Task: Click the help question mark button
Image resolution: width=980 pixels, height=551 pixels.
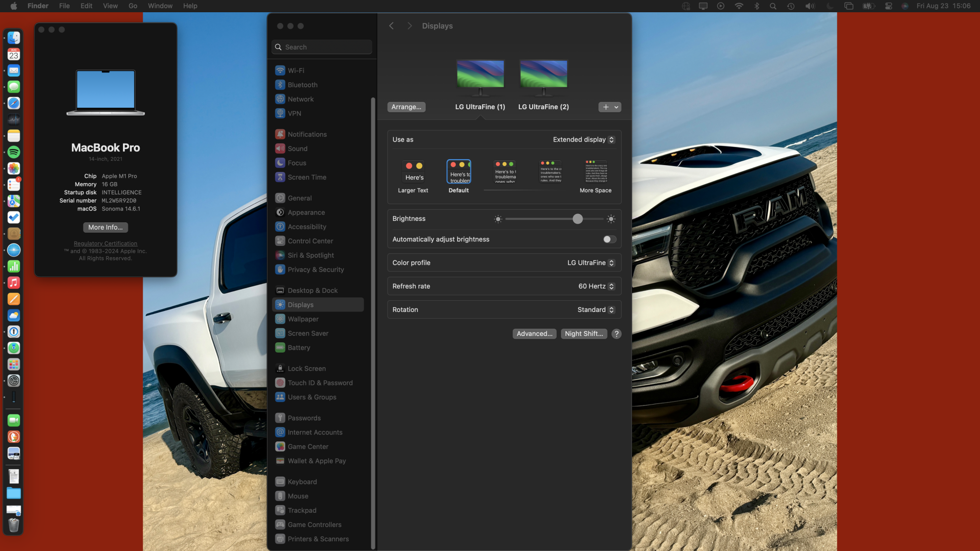Action: click(616, 334)
